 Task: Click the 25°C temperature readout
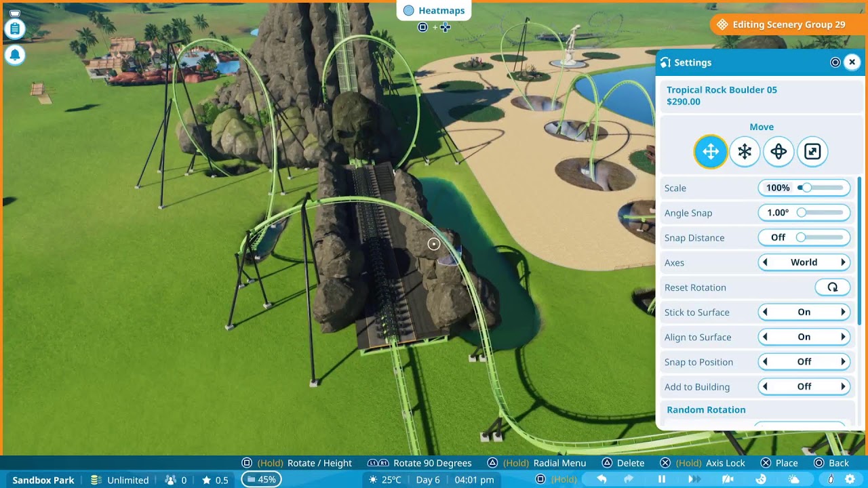[391, 480]
